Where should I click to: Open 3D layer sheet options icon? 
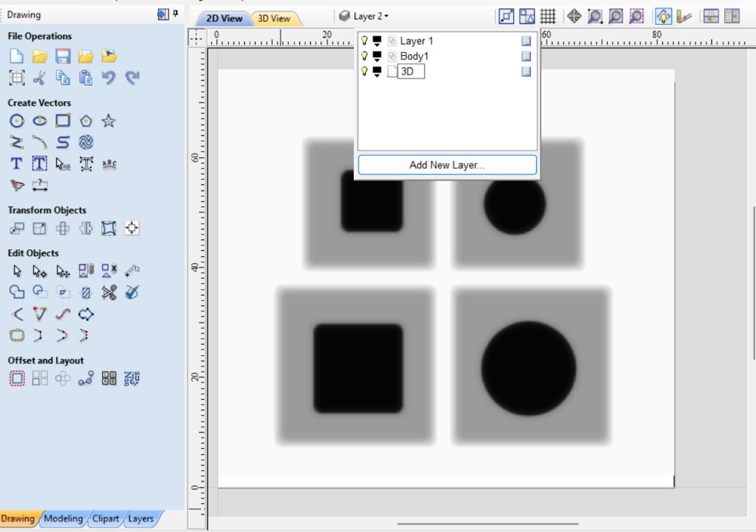pyautogui.click(x=526, y=72)
